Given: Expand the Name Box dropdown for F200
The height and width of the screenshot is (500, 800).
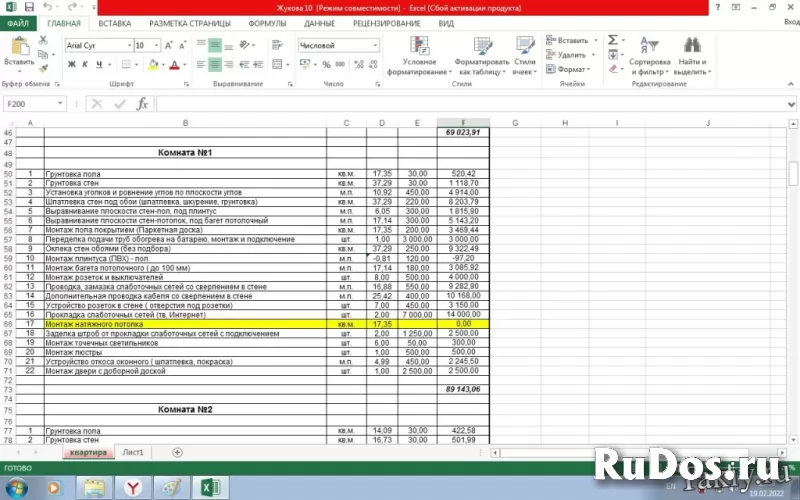Looking at the screenshot, I should tap(61, 104).
